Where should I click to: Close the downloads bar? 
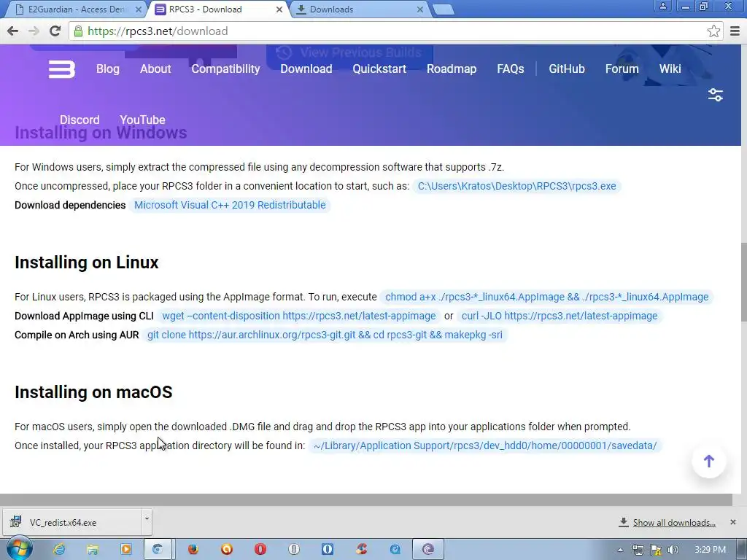(x=732, y=522)
